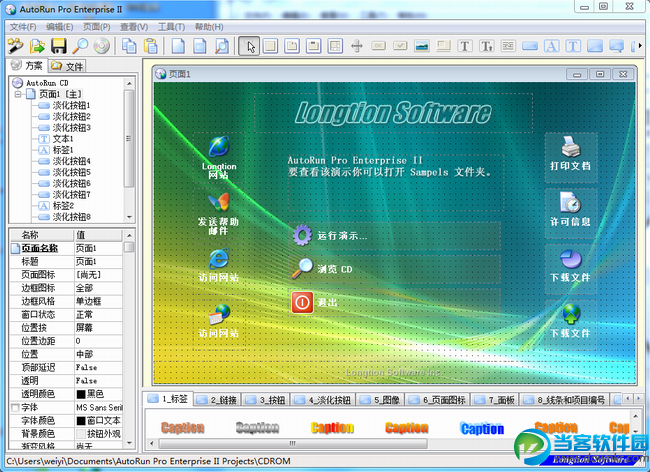Select 文本1 in the project tree
Image resolution: width=650 pixels, height=472 pixels.
pos(62,139)
